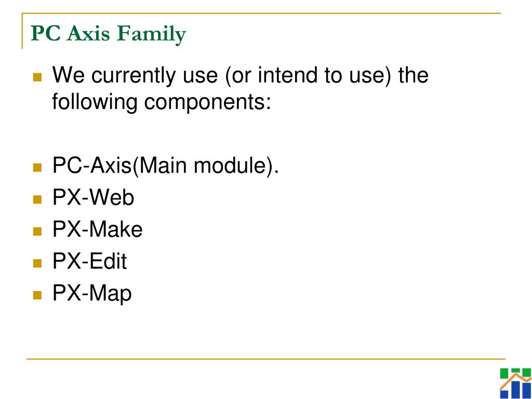This screenshot has height=399, width=532.
Task: Click the statistics house logo icon
Action: [515, 383]
